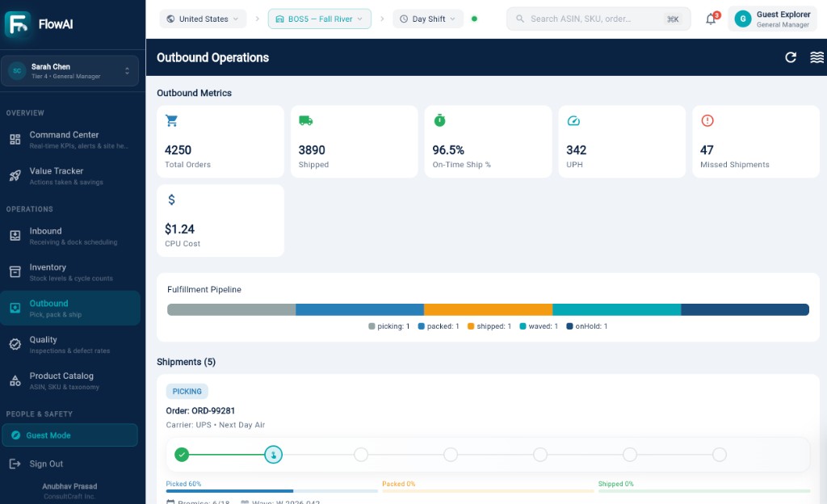Click the completed green checkmark step

(182, 455)
